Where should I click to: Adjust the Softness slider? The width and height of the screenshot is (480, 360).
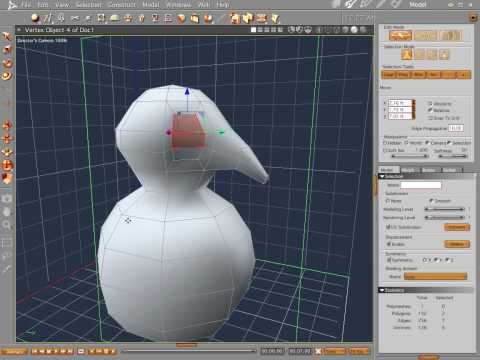pos(452,156)
